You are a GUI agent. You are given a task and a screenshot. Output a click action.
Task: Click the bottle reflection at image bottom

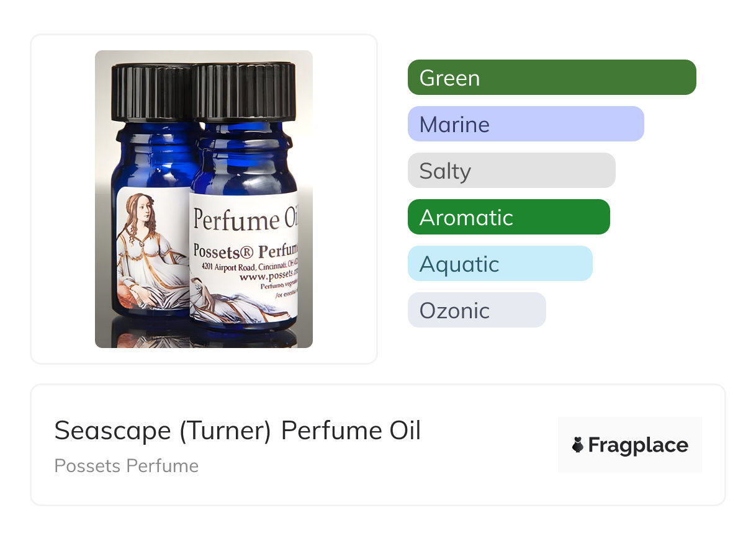[x=205, y=334]
